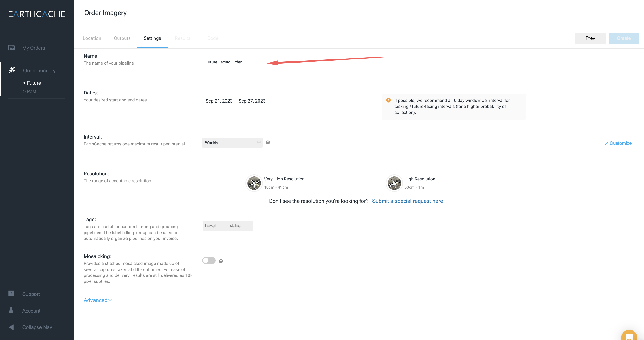Image resolution: width=644 pixels, height=340 pixels.
Task: Open the orange chat widget icon
Action: pyautogui.click(x=629, y=336)
